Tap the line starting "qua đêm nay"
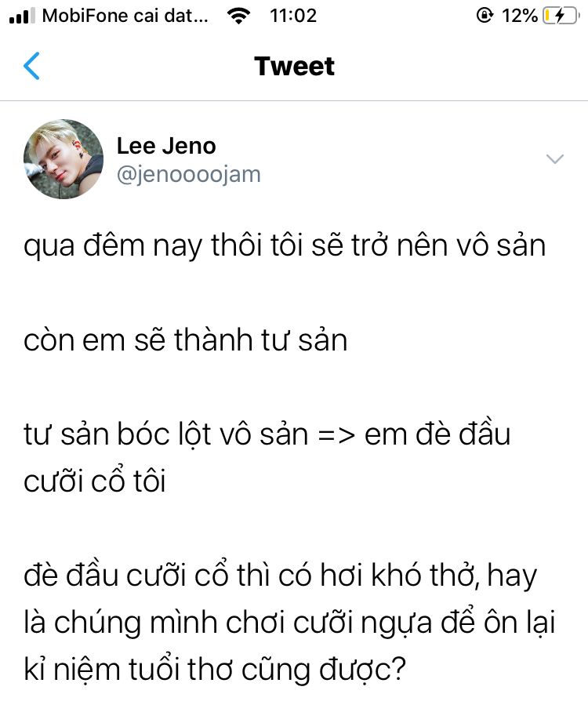Screen dimensions: 588x712 [x=285, y=245]
